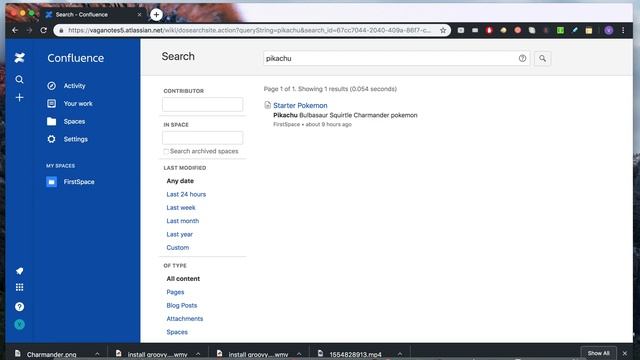Image resolution: width=640 pixels, height=360 pixels.
Task: Click the create plus icon in sidebar
Action: pyautogui.click(x=19, y=98)
